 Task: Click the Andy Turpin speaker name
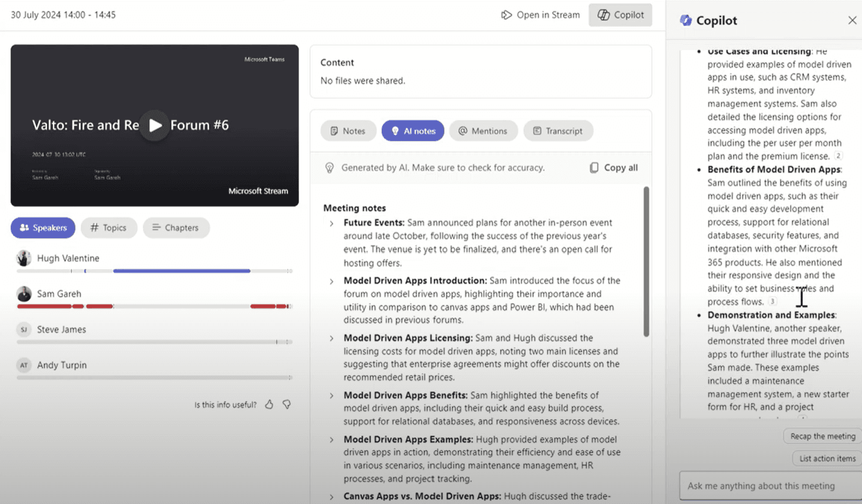point(63,365)
